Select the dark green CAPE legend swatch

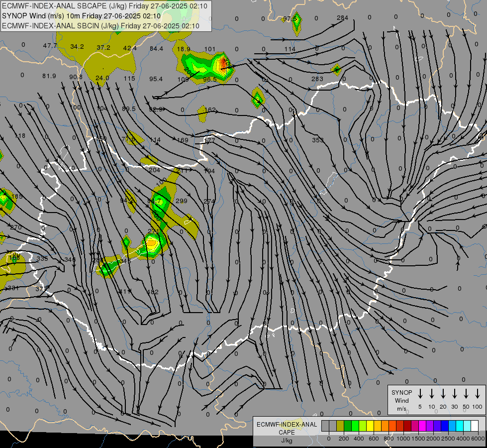pyautogui.click(x=348, y=426)
